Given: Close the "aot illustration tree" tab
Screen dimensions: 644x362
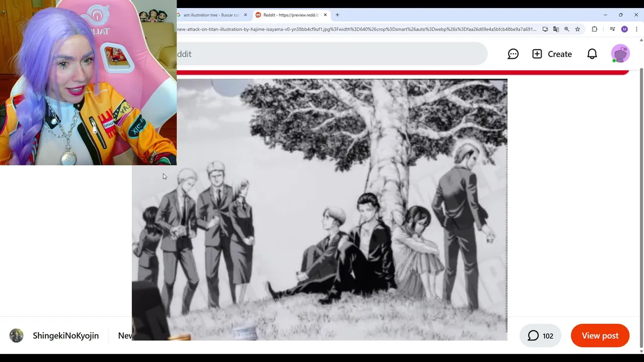Looking at the screenshot, I should pyautogui.click(x=246, y=15).
